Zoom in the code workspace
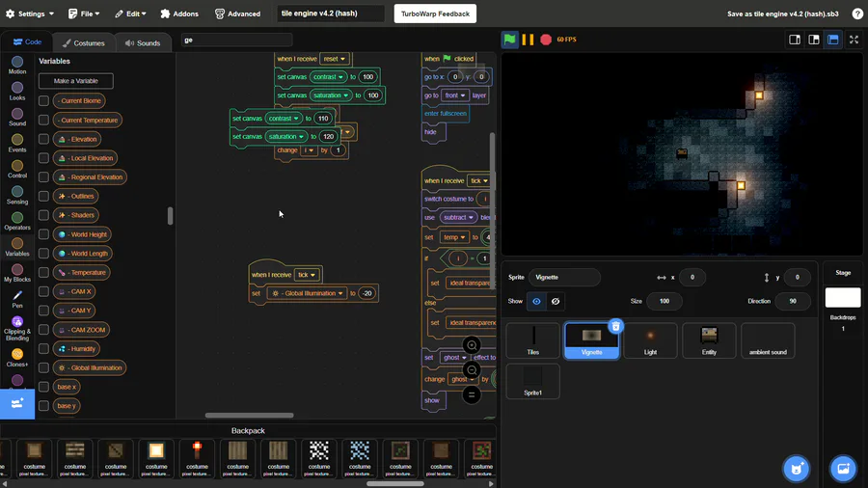Screen dimensions: 868x488 (472, 346)
